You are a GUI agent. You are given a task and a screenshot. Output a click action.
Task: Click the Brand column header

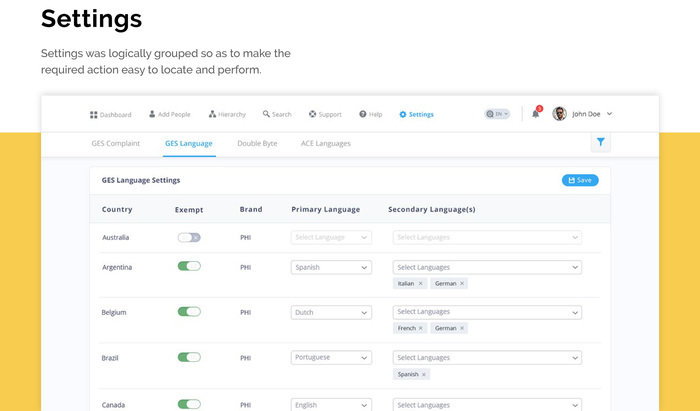point(251,209)
